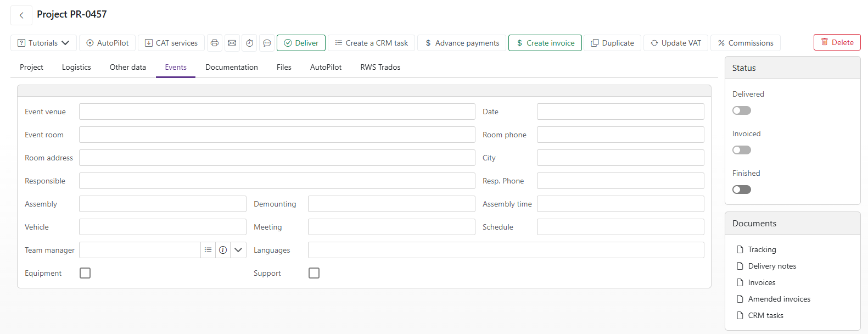
Task: Delete the project with the red button
Action: (x=837, y=42)
